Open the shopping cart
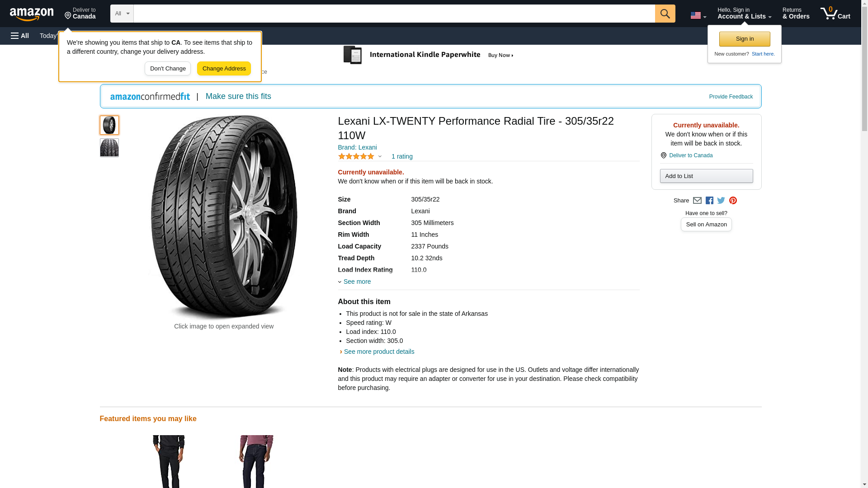The width and height of the screenshot is (868, 488). (835, 14)
